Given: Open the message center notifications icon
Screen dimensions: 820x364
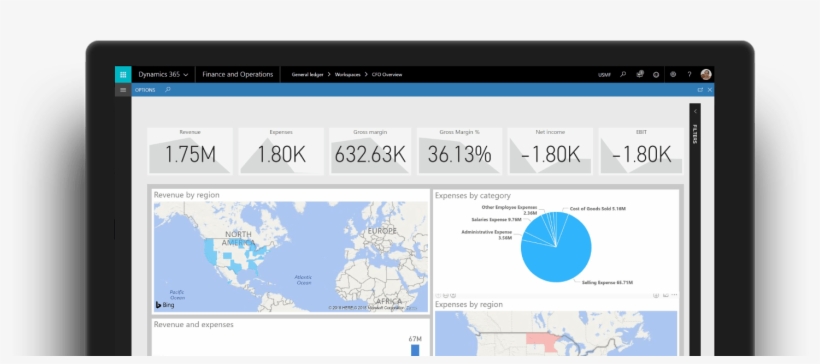Looking at the screenshot, I should [x=640, y=74].
